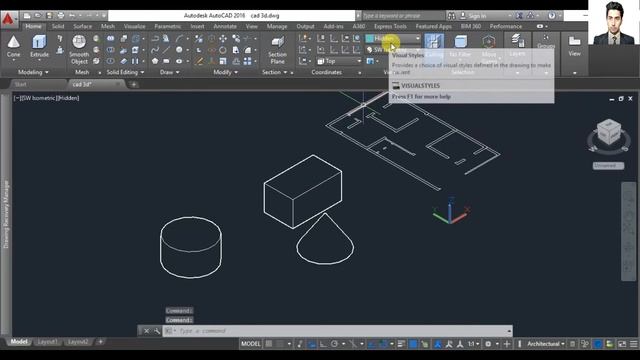This screenshot has width=640, height=360.
Task: Click the ViewCube in the drawing area
Action: (609, 131)
